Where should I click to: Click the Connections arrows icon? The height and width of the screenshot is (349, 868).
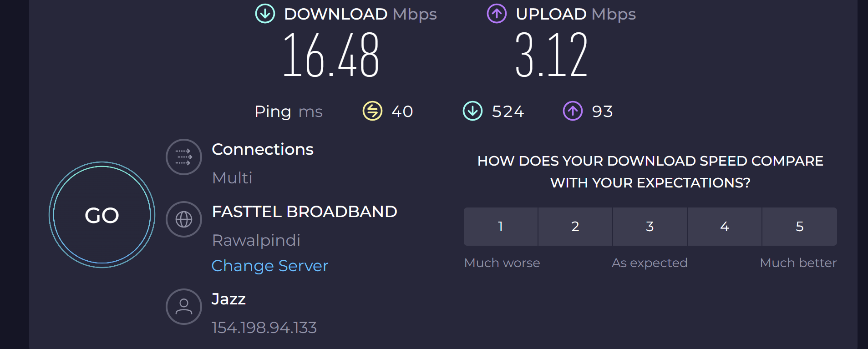pyautogui.click(x=184, y=157)
